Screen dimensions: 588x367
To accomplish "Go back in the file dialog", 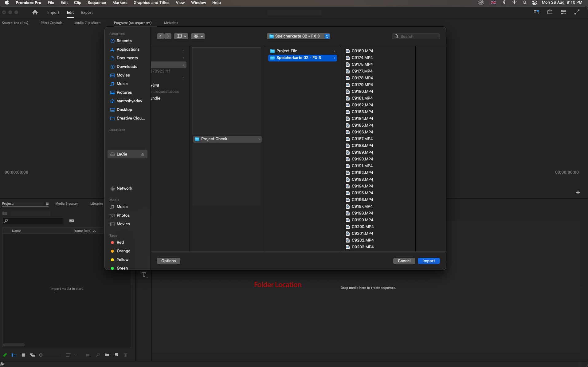I will 161,36.
